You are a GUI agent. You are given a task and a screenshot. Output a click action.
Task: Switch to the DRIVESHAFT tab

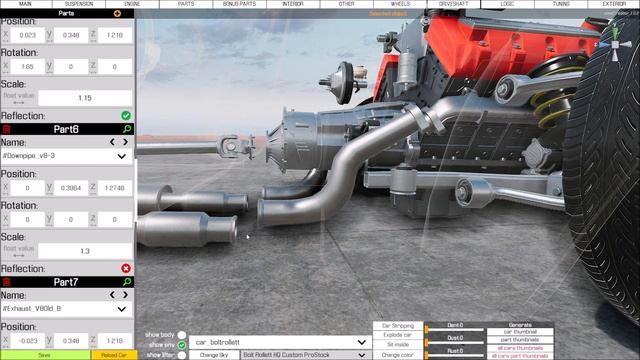(454, 4)
